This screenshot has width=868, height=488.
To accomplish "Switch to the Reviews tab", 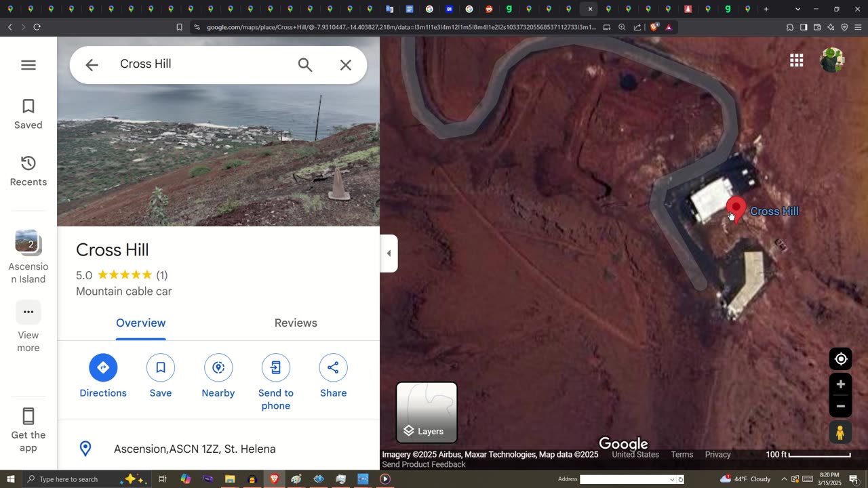I will click(296, 323).
